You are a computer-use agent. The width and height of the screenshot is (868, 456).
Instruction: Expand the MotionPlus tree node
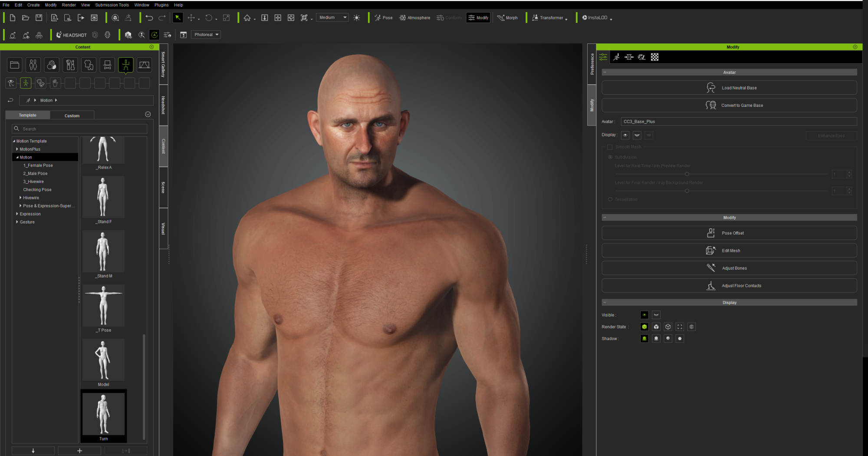[17, 149]
